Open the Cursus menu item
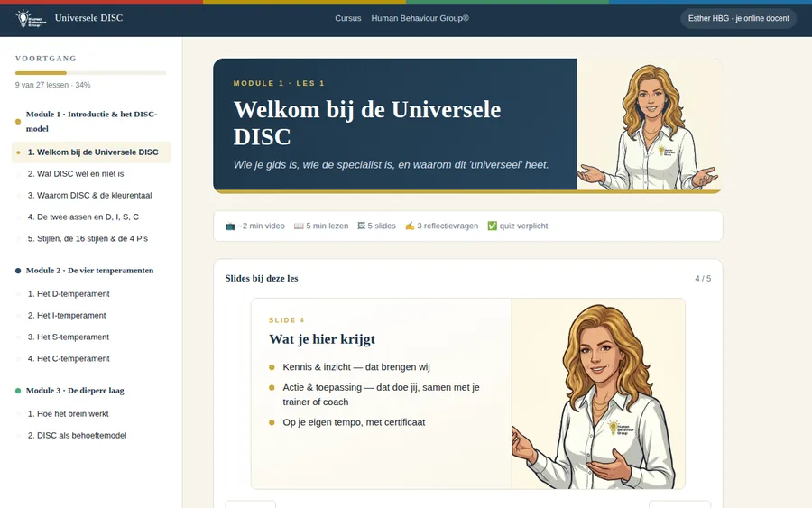 tap(348, 18)
